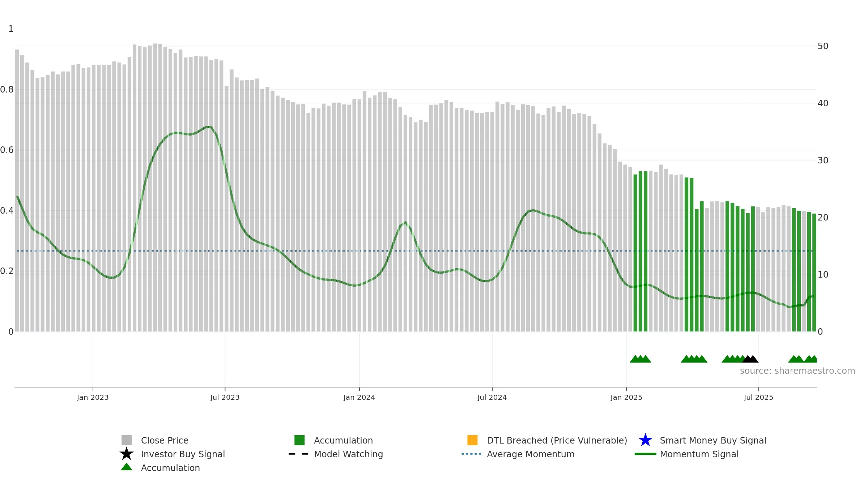Image resolution: width=868 pixels, height=488 pixels.
Task: Toggle the Investor Buy Signal legend label
Action: click(183, 454)
